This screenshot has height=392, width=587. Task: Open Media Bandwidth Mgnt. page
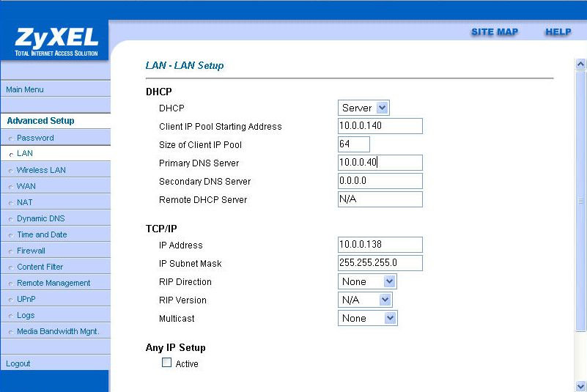pyautogui.click(x=58, y=331)
